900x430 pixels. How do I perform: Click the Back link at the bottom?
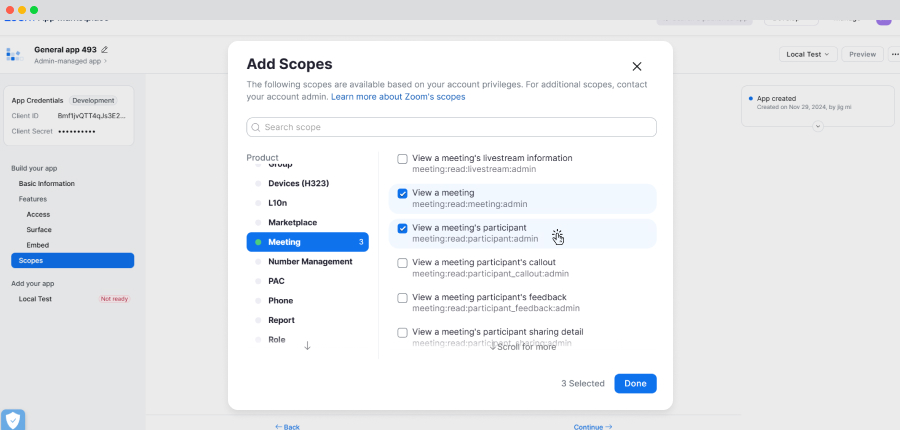[288, 427]
